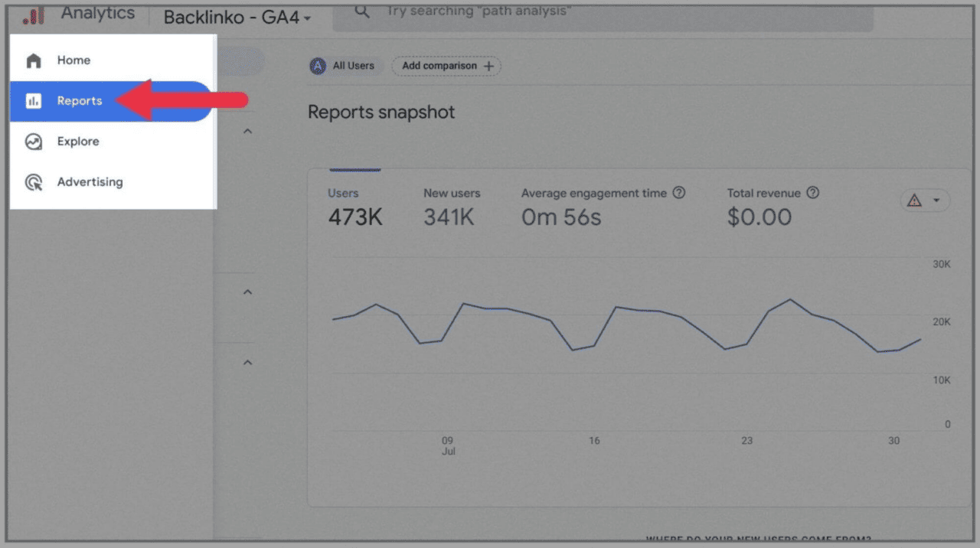This screenshot has width=980, height=548.
Task: Select Home in the navigation menu
Action: pos(73,60)
